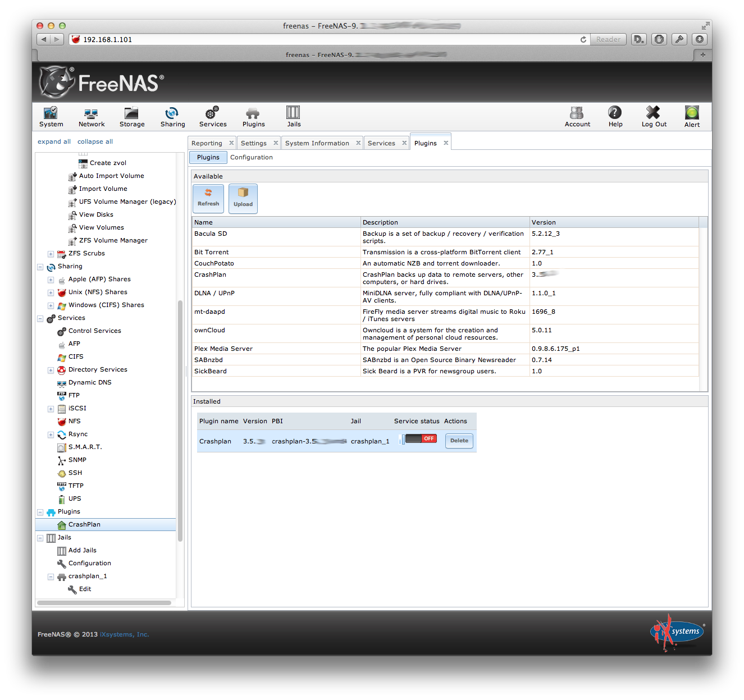Refresh the available plugins list

(208, 198)
